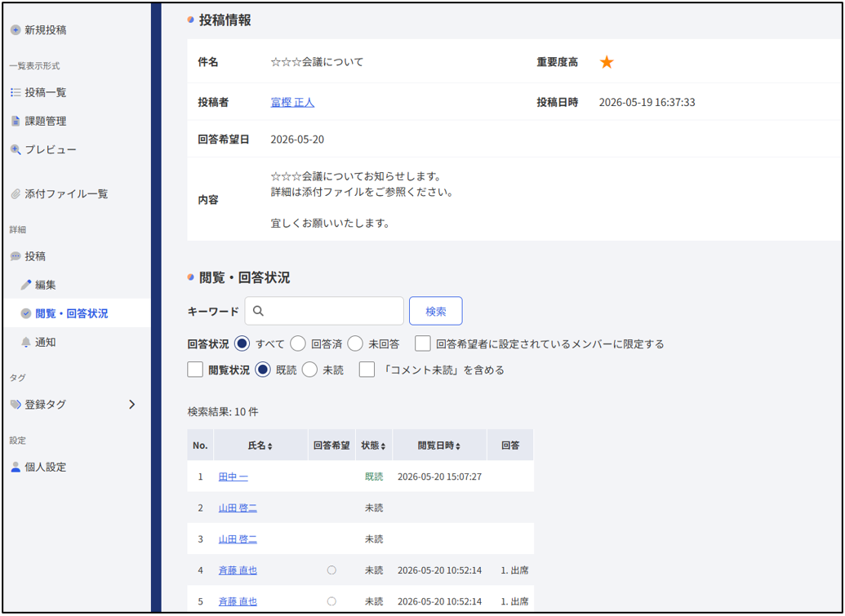Click the pencil icon beside 編集

point(26,285)
